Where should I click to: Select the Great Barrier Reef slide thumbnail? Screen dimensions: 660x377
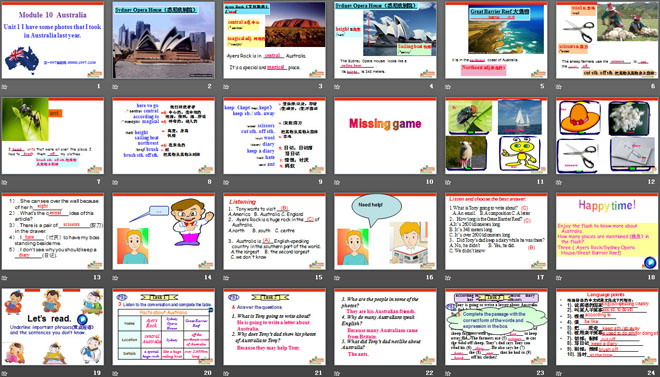coord(496,40)
